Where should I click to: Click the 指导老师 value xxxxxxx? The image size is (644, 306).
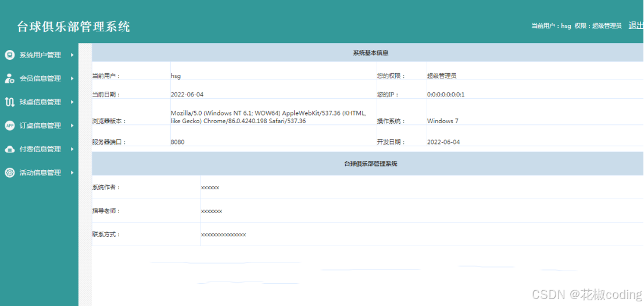tap(212, 211)
